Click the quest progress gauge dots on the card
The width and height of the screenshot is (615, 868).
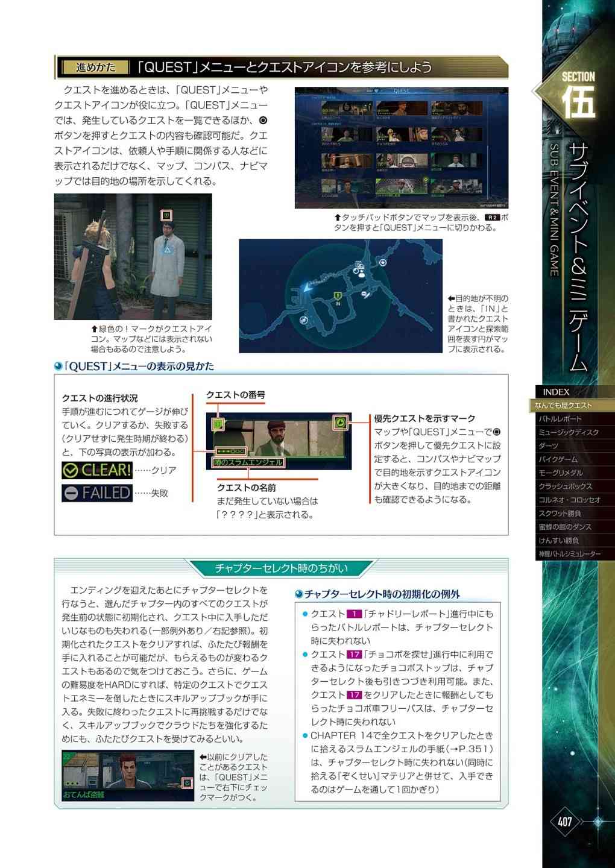click(230, 451)
